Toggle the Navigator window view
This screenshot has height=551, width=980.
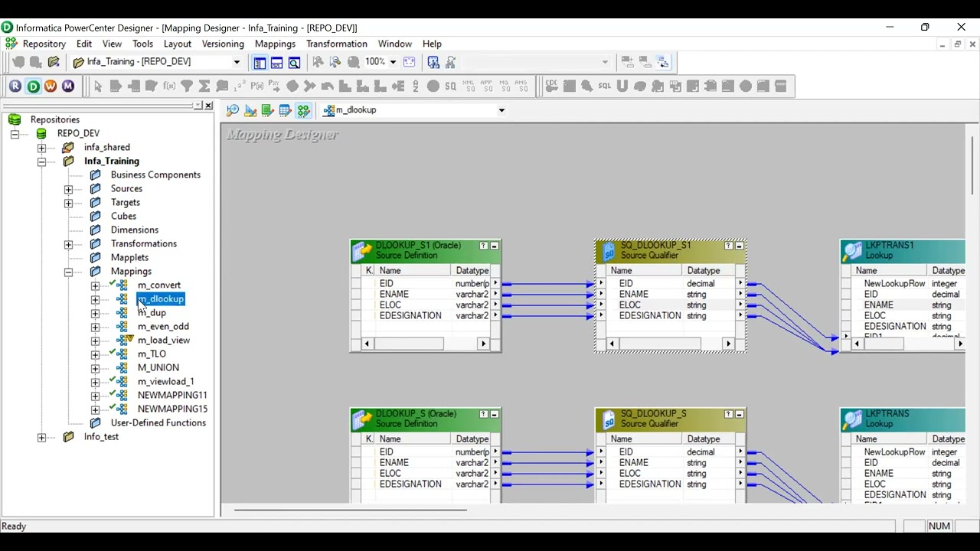coord(260,62)
